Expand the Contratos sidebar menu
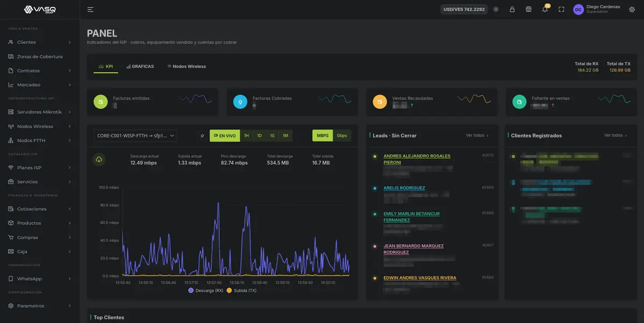This screenshot has width=644, height=323. coord(40,70)
